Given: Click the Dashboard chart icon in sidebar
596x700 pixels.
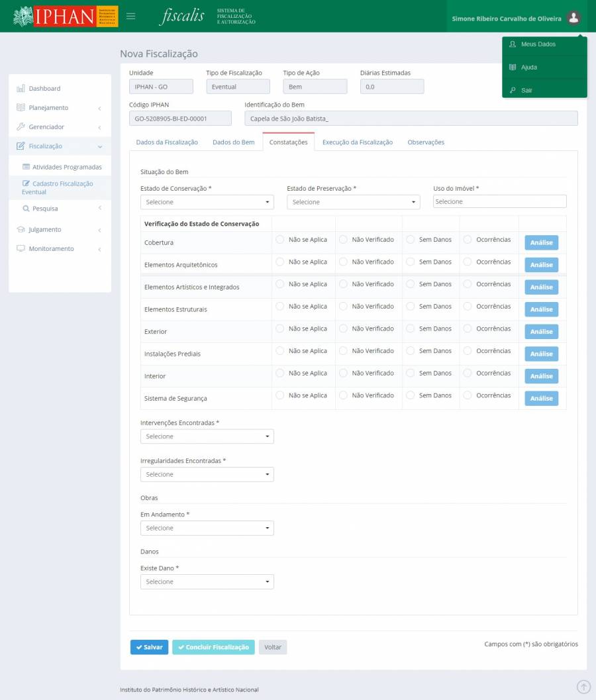Looking at the screenshot, I should click(x=21, y=89).
